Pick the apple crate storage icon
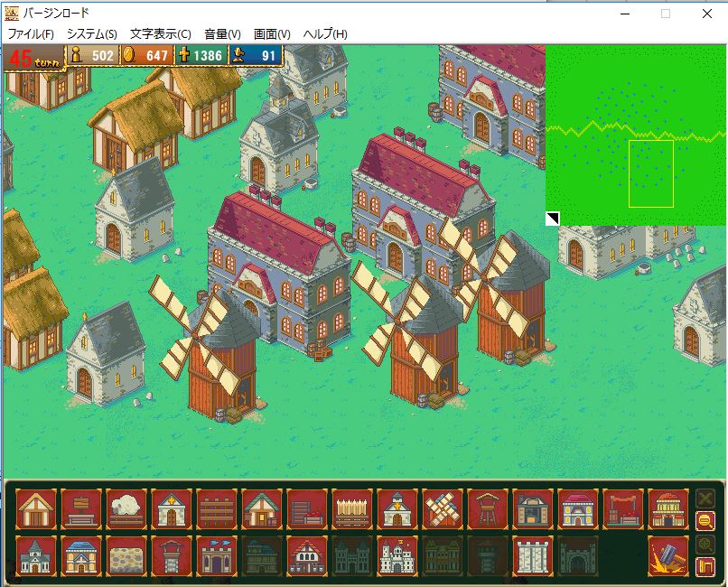This screenshot has height=587, width=728. pos(307,509)
